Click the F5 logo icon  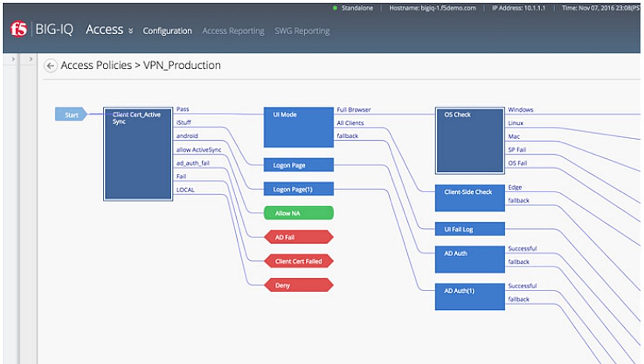[x=18, y=30]
